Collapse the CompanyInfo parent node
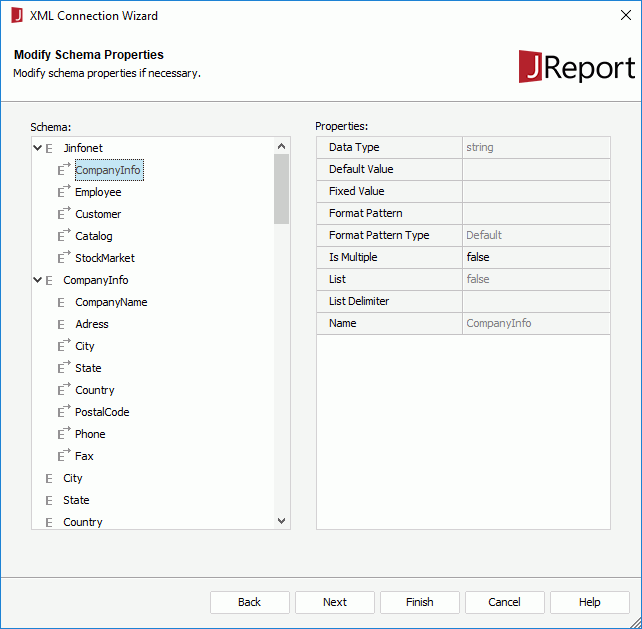 (x=37, y=280)
